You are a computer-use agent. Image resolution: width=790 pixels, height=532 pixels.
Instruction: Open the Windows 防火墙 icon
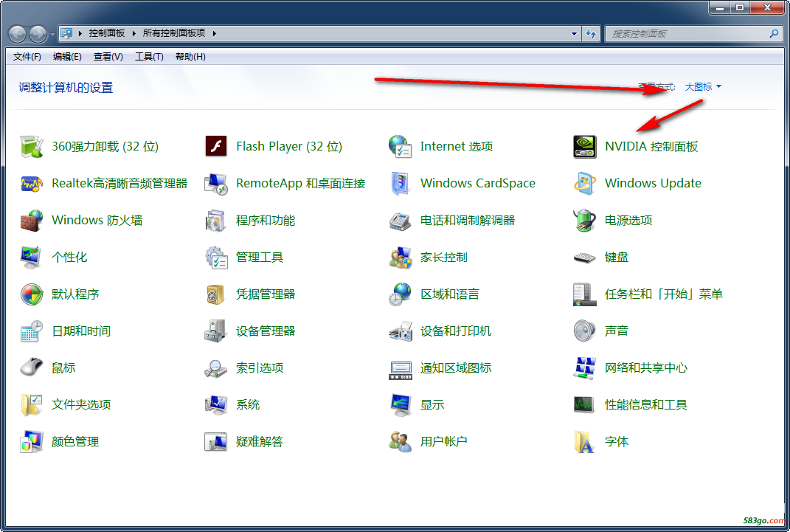(32, 221)
